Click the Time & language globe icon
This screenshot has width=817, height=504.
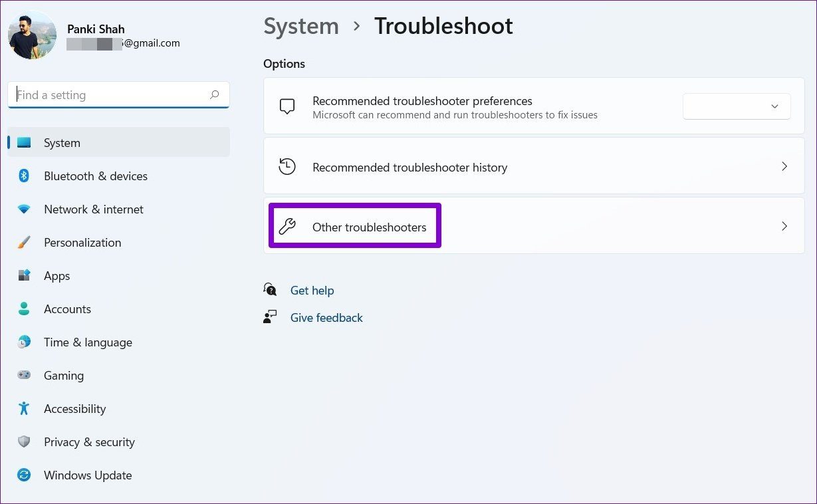tap(24, 342)
